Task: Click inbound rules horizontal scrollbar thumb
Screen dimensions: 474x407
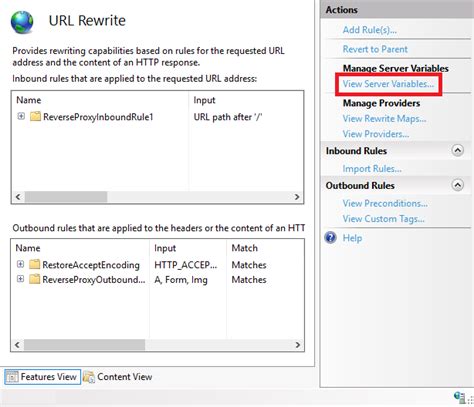Action: 66,197
